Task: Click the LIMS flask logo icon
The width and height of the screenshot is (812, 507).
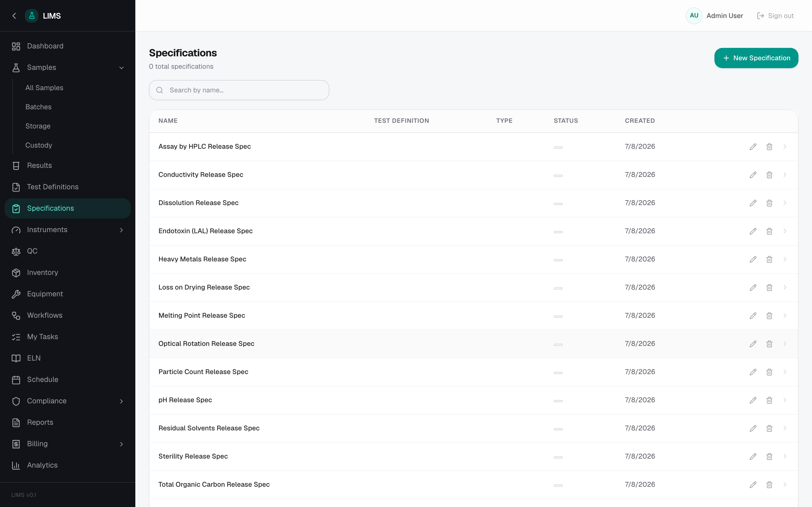Action: point(32,16)
